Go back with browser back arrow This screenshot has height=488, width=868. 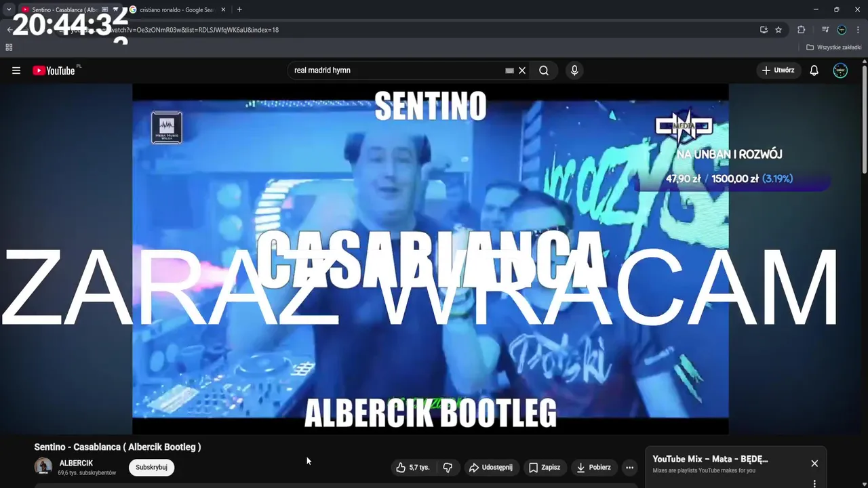click(x=9, y=30)
